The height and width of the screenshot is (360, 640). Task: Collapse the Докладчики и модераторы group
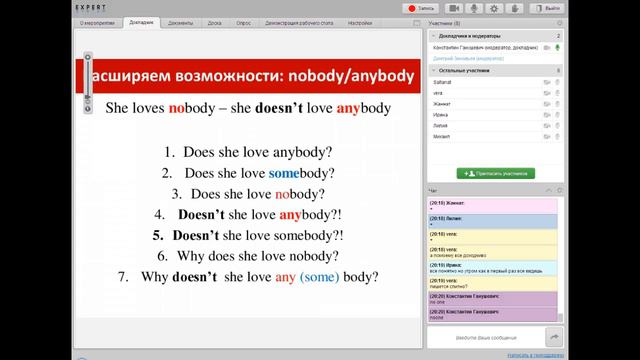tap(433, 36)
